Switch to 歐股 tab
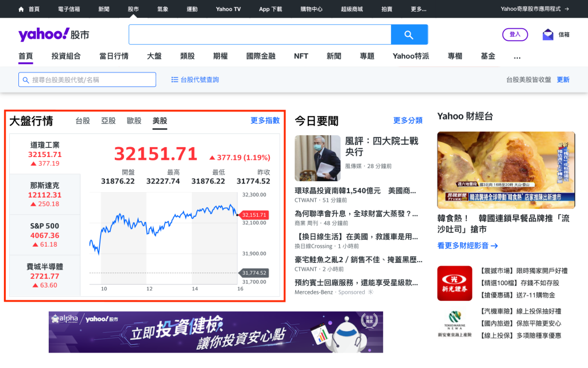 [x=134, y=121]
